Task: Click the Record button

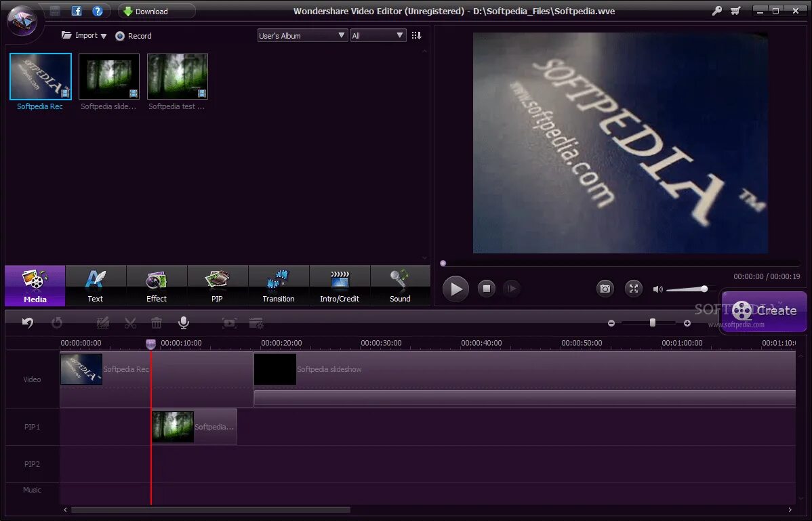Action: pos(133,36)
